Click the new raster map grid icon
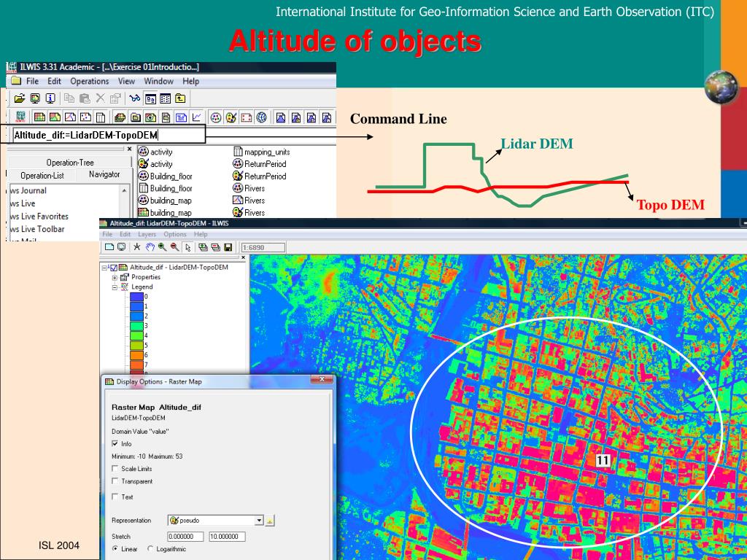This screenshot has height=560, width=747. click(x=39, y=117)
